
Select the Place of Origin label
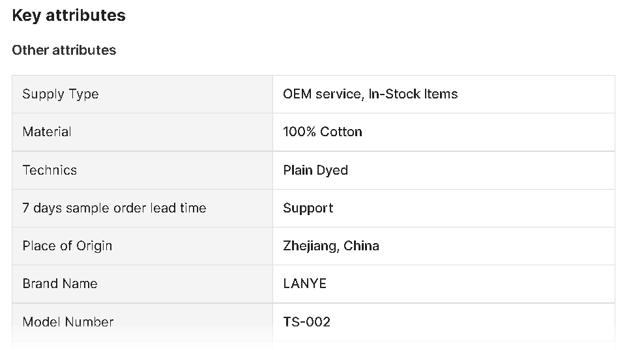pyautogui.click(x=67, y=246)
